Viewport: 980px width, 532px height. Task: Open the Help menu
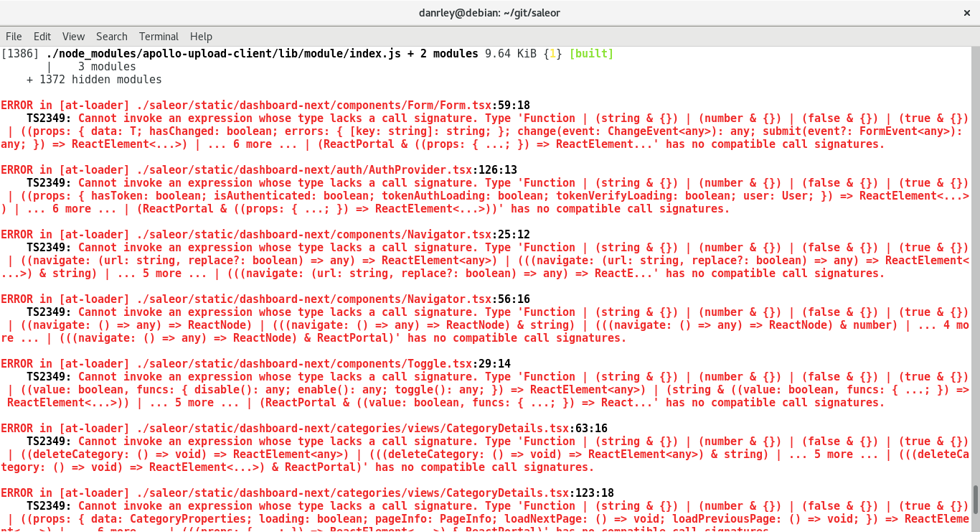(201, 37)
